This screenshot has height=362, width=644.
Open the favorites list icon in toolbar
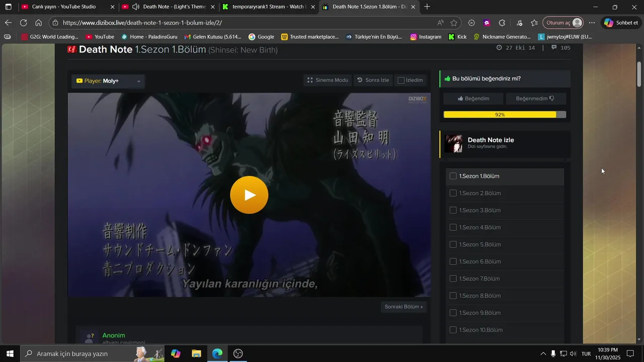[534, 23]
